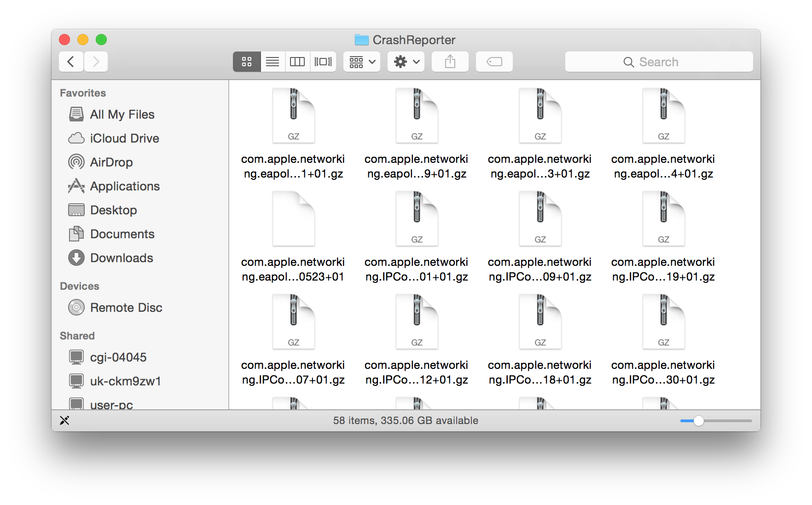Click file name ending eapol...1+01.gz
Viewport: 812px width, 505px height.
(x=293, y=166)
